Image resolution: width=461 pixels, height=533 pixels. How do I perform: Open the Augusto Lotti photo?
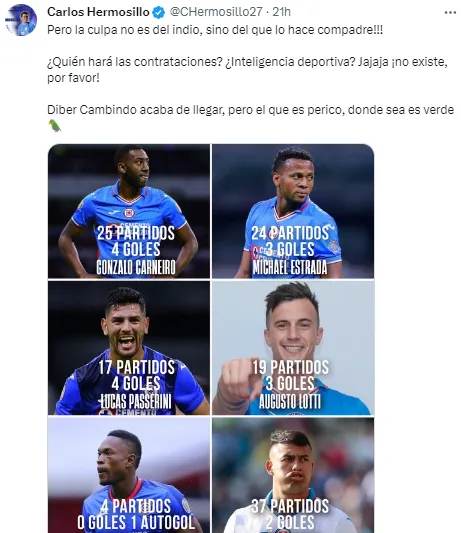tap(293, 348)
